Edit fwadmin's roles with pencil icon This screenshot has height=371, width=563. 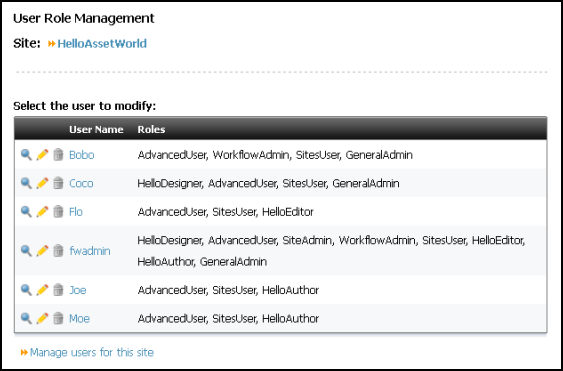[x=42, y=251]
